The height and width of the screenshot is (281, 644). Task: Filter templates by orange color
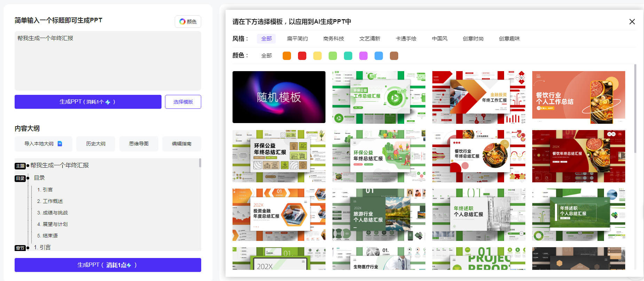point(287,56)
